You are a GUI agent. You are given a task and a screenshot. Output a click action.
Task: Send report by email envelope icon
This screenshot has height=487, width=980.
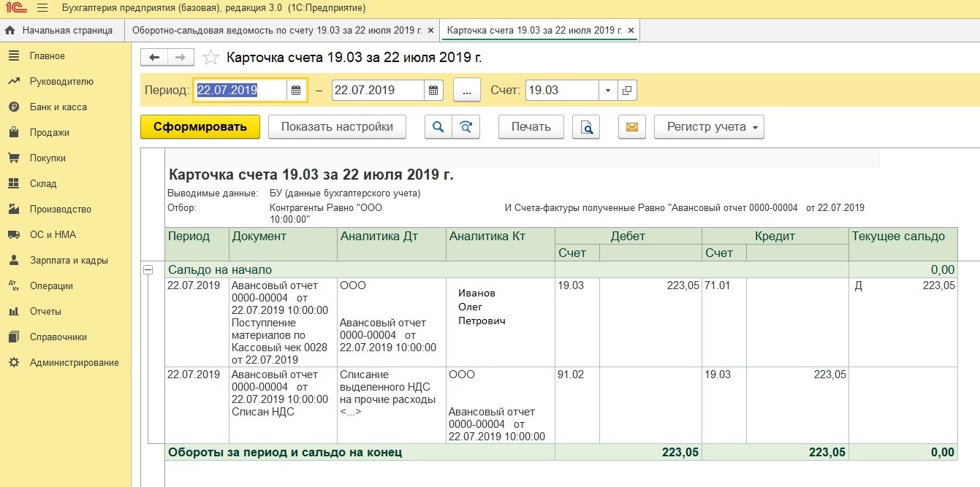632,127
